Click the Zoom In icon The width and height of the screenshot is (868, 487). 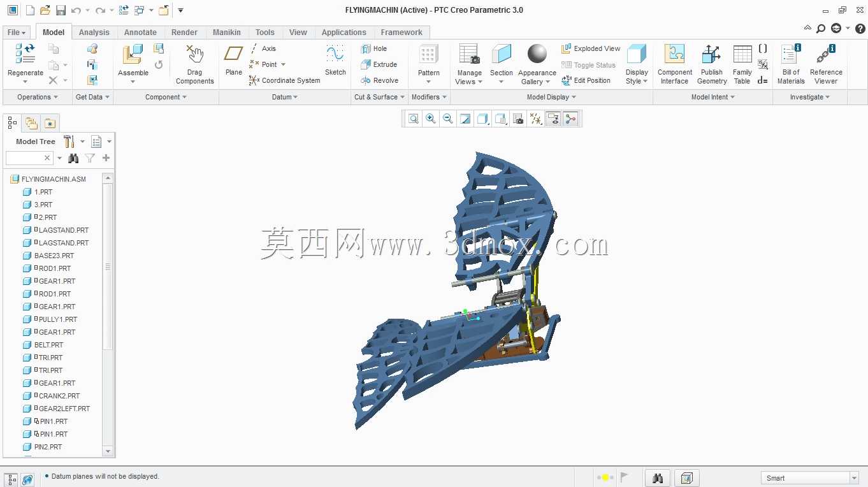point(431,119)
